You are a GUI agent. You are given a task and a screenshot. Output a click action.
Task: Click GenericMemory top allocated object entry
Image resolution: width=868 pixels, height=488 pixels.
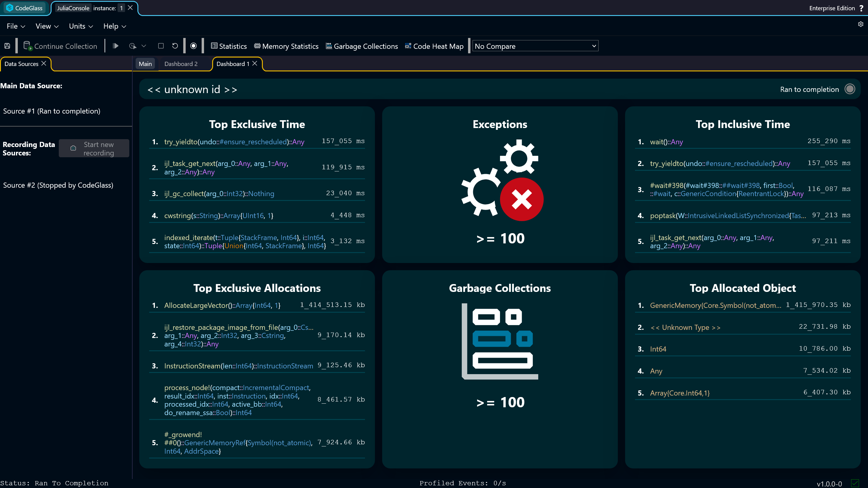coord(743,305)
